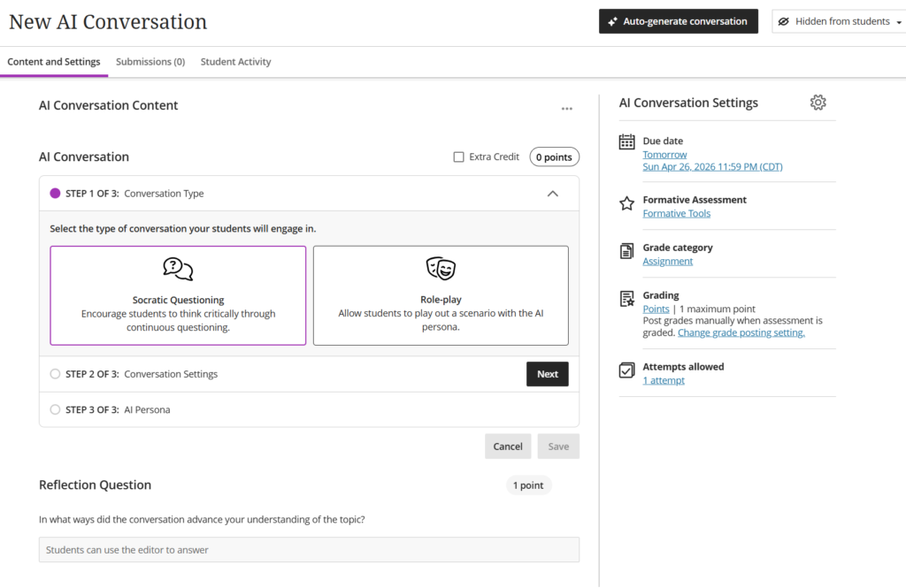
Task: Click the '1 maximum point' text
Action: point(718,309)
